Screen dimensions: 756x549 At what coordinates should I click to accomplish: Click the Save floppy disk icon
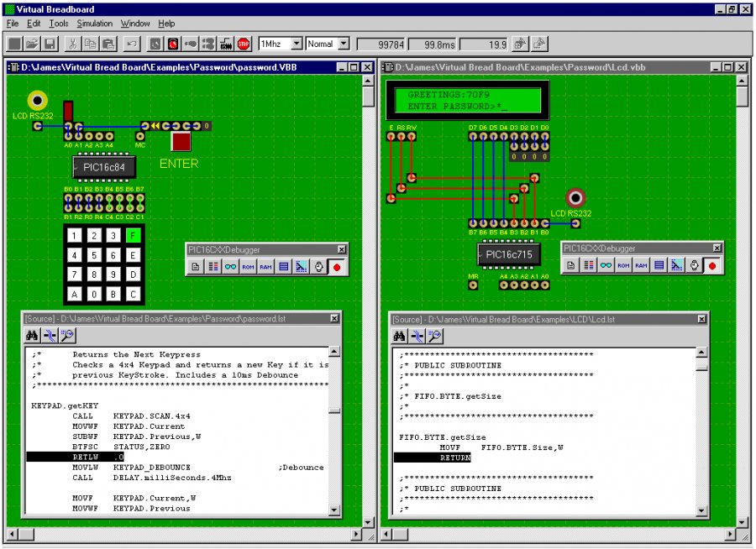coord(50,44)
